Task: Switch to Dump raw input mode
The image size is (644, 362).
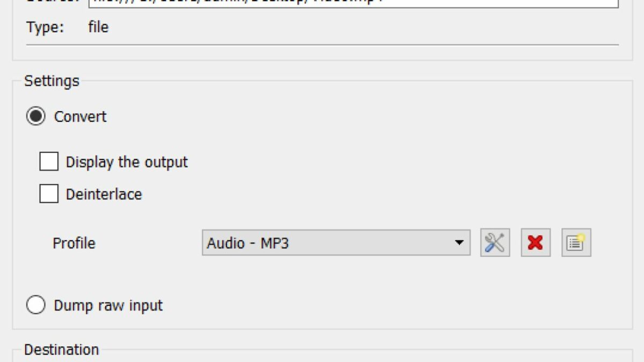Action: [x=35, y=305]
